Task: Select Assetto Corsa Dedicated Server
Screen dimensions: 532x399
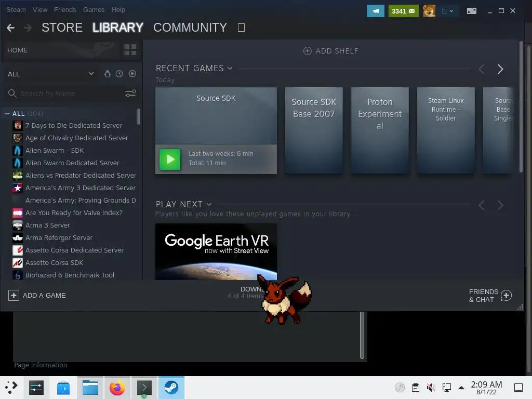Action: tap(74, 250)
